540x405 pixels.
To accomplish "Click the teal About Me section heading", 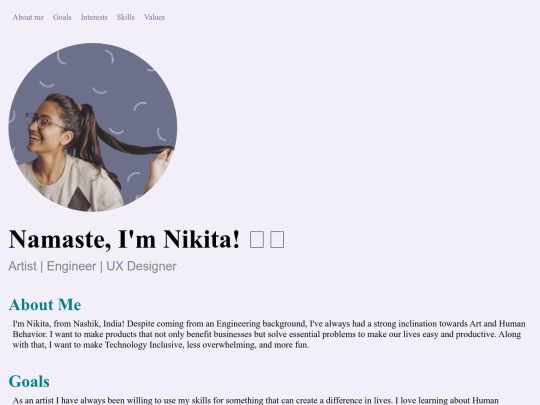I will pos(45,304).
